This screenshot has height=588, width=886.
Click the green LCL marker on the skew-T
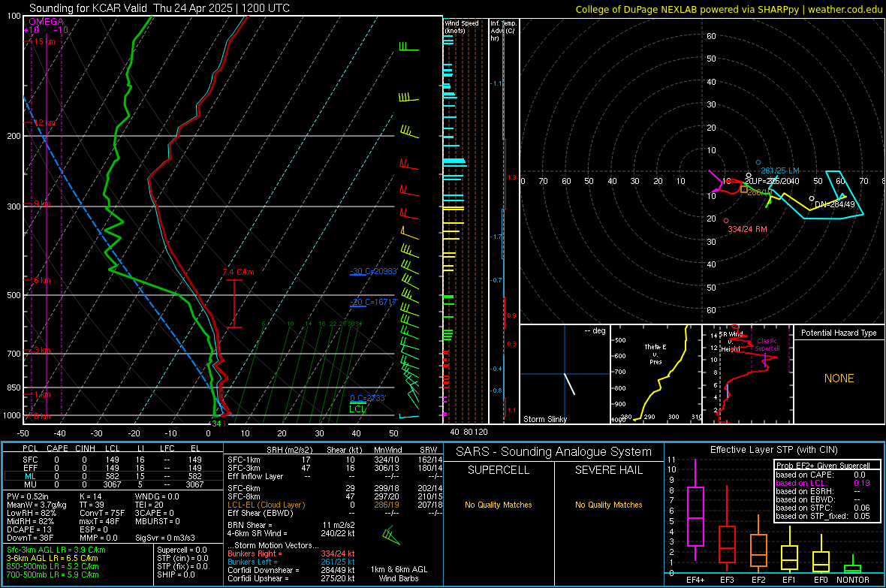357,403
